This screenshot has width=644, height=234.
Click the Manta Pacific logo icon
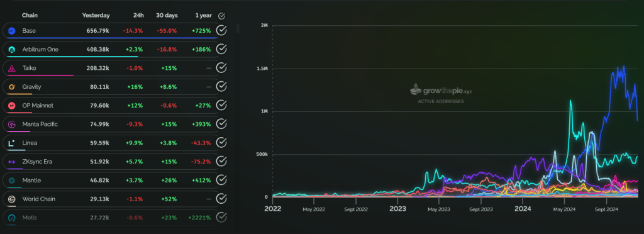coord(11,125)
